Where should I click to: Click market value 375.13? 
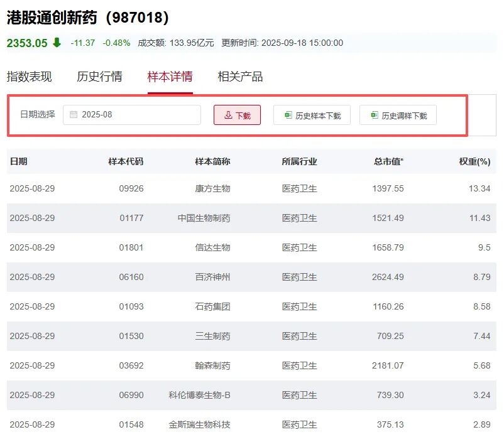[x=390, y=425]
